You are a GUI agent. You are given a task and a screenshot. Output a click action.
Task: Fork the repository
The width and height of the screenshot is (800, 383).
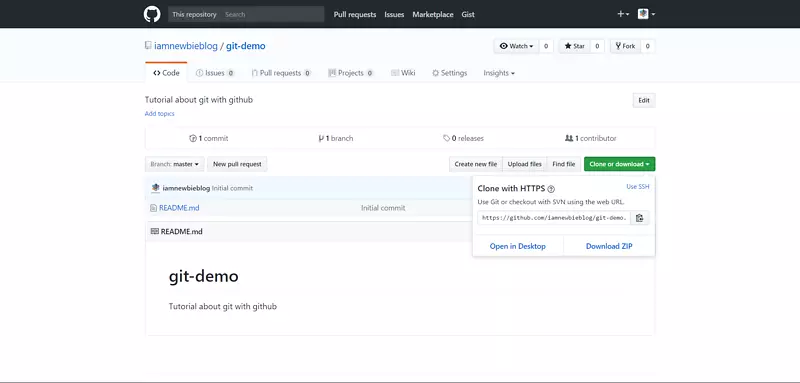point(625,46)
